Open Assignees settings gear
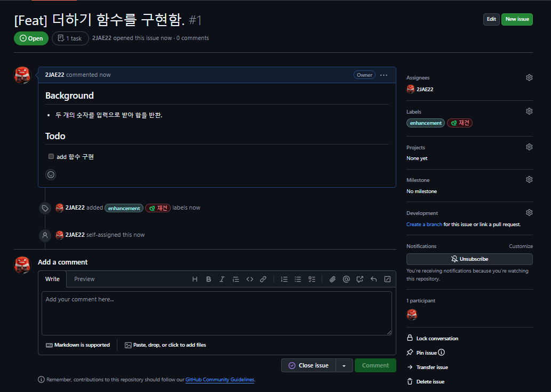This screenshot has width=551, height=392. coord(529,78)
